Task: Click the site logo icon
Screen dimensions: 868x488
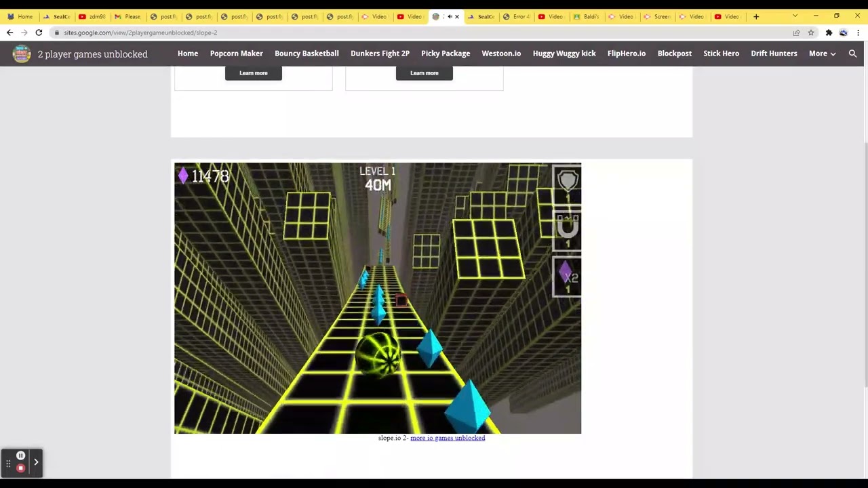Action: click(x=22, y=54)
